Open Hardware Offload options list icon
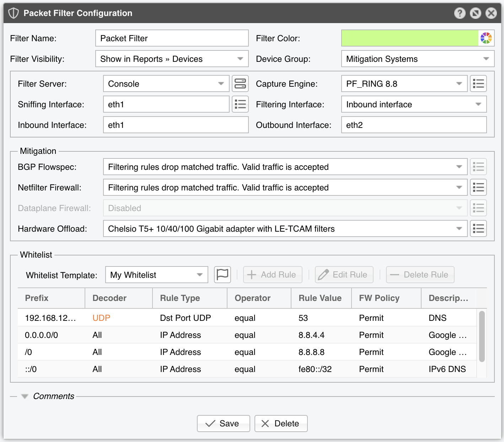 tap(478, 229)
